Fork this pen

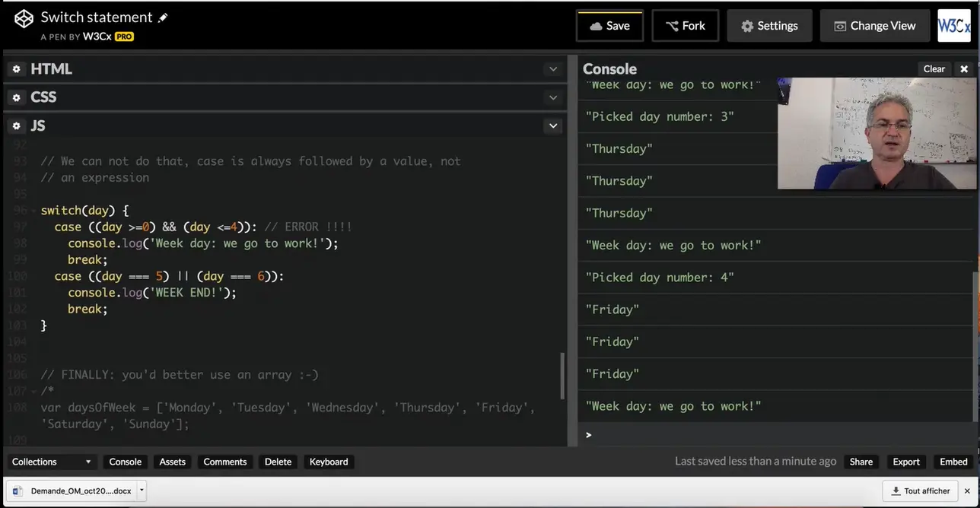click(x=685, y=25)
